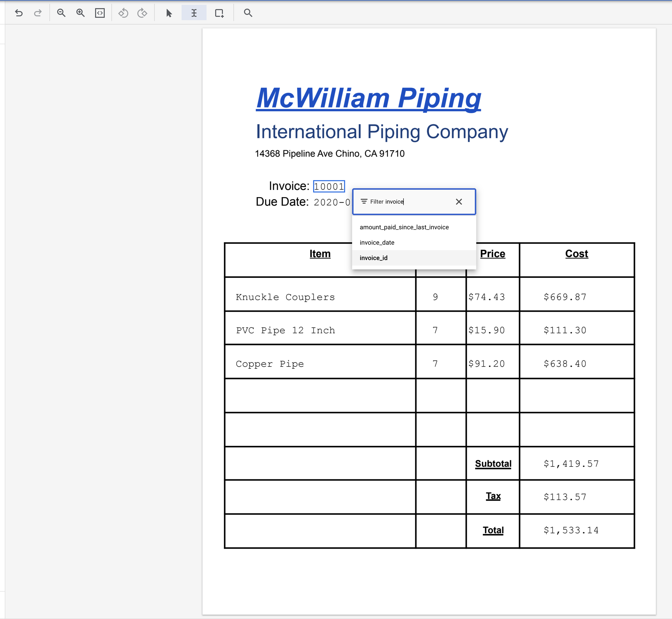Rotate the document counterclockwise
Viewport: 672px width, 619px height.
tap(123, 13)
